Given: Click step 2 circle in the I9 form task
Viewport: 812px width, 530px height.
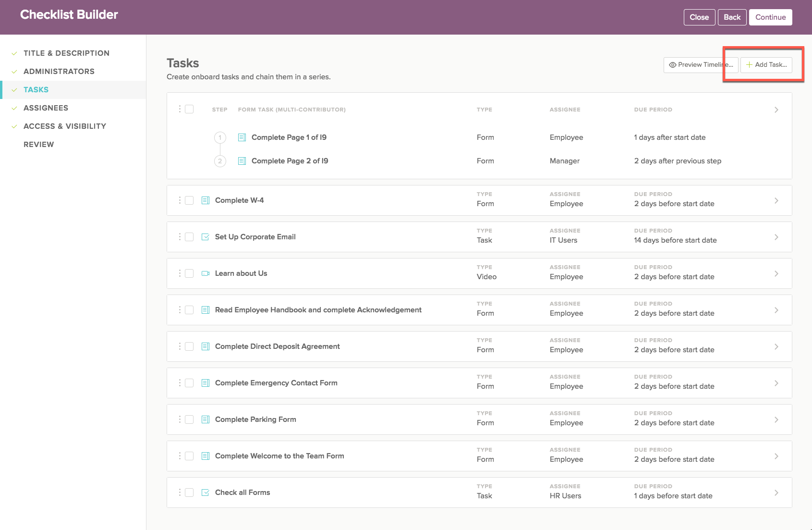Looking at the screenshot, I should (220, 161).
